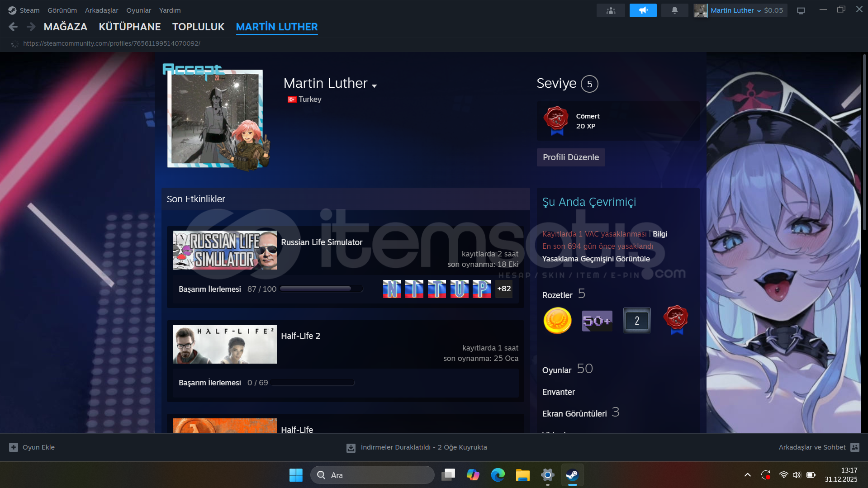Select the MARTİN LUTHER profile tab
Image resolution: width=868 pixels, height=488 pixels.
click(277, 27)
